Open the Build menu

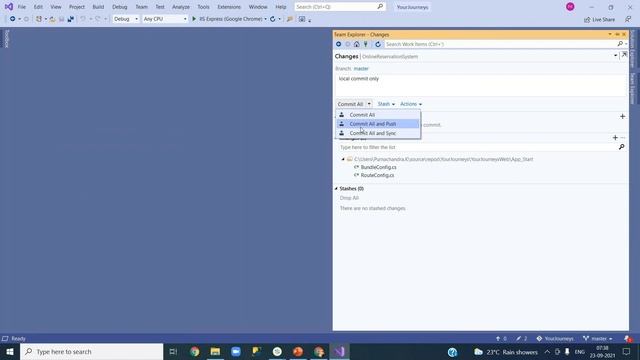[98, 7]
